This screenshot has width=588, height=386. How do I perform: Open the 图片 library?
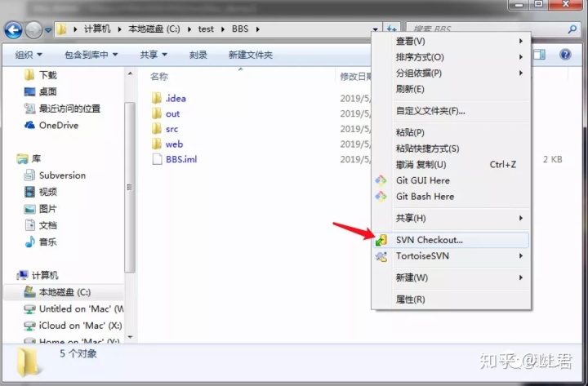(x=41, y=209)
